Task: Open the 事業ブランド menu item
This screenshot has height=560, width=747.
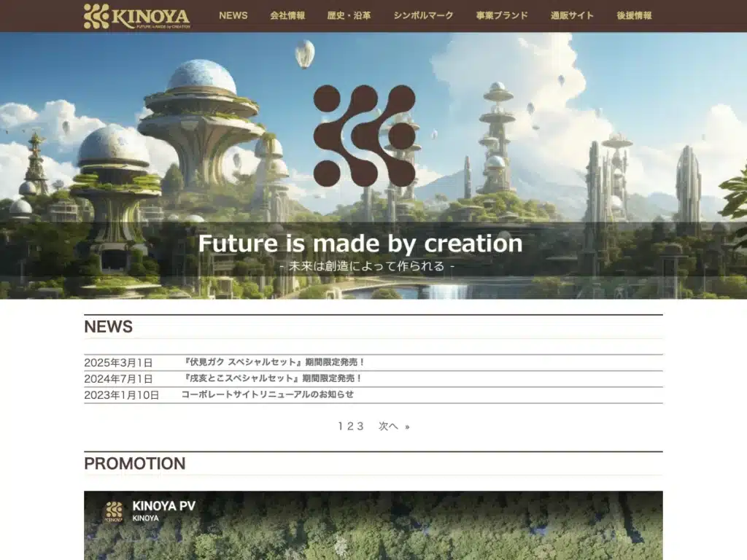Action: click(x=502, y=16)
